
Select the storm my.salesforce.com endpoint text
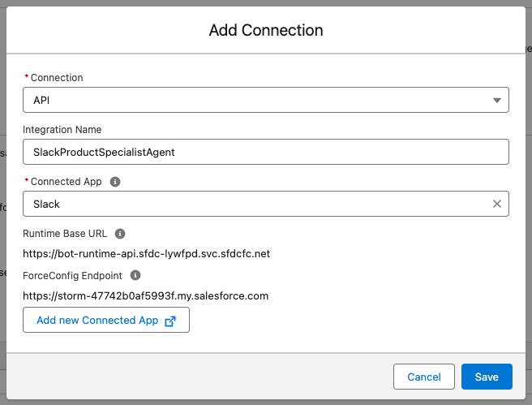pyautogui.click(x=145, y=295)
